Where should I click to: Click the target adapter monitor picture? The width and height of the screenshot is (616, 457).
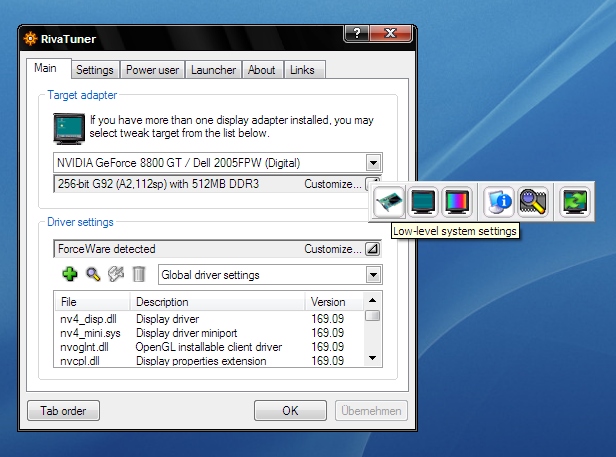click(69, 128)
